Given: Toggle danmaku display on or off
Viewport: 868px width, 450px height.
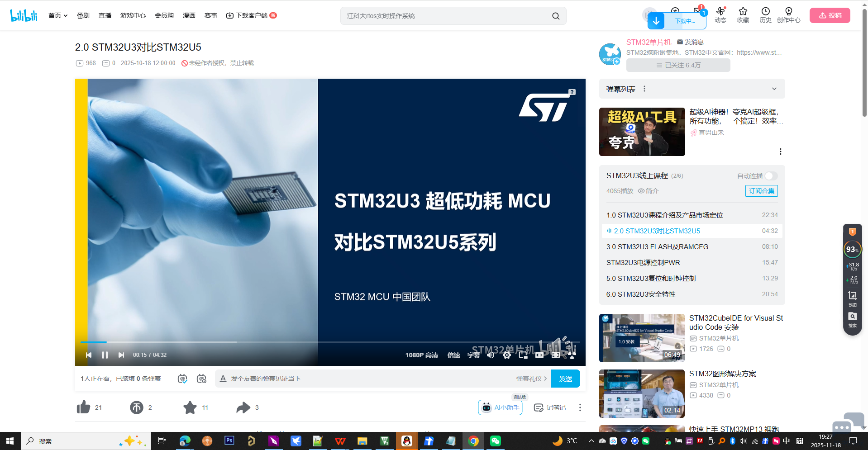Looking at the screenshot, I should (182, 379).
